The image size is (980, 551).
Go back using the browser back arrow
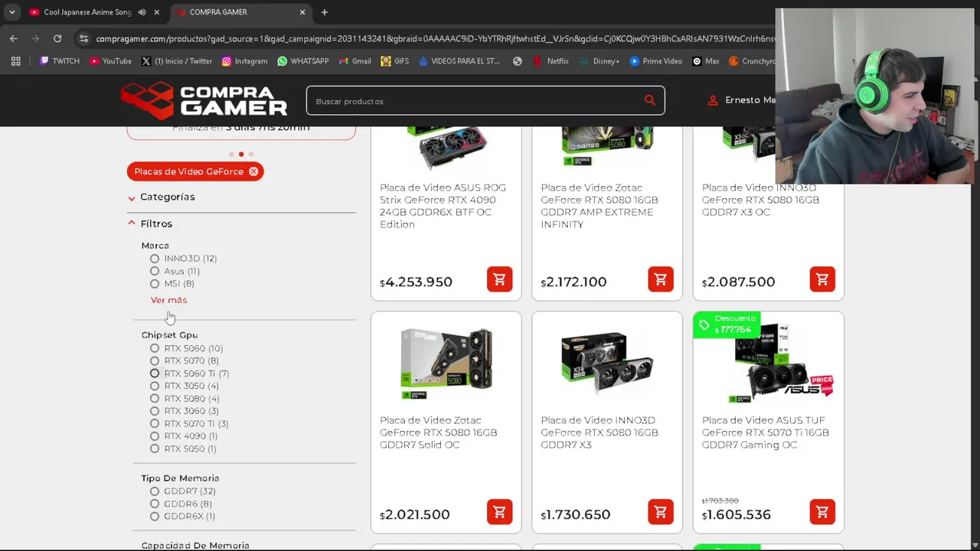pos(14,38)
